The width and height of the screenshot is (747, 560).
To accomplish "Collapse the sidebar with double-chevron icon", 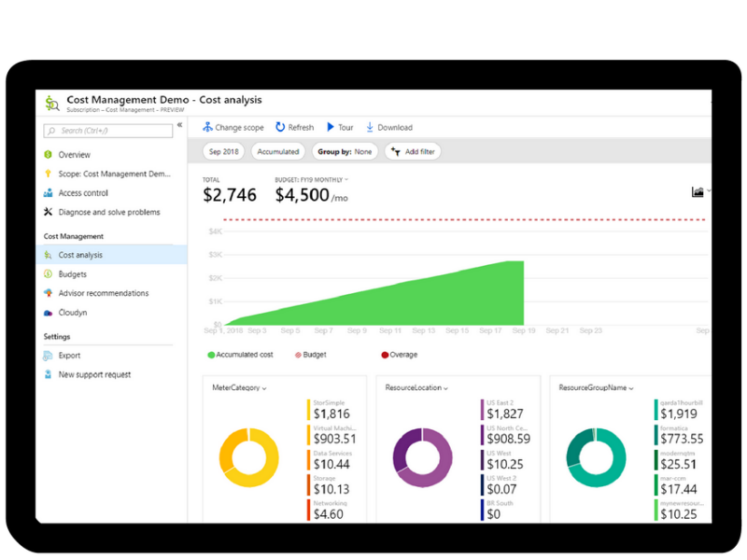I will tap(179, 125).
